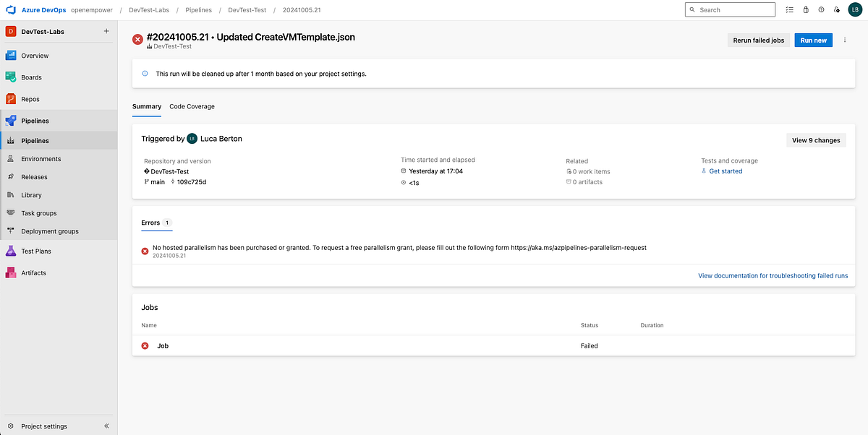
Task: Click the Environments sidebar entry
Action: pos(40,158)
